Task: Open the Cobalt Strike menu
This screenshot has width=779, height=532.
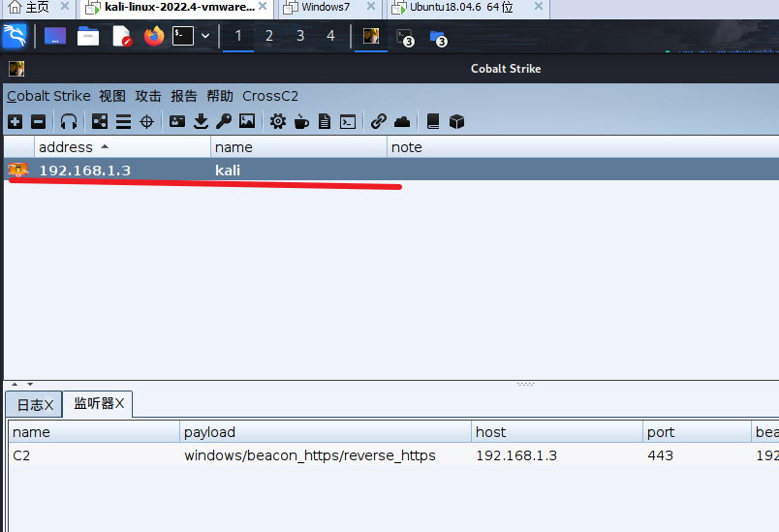Action: coord(48,96)
